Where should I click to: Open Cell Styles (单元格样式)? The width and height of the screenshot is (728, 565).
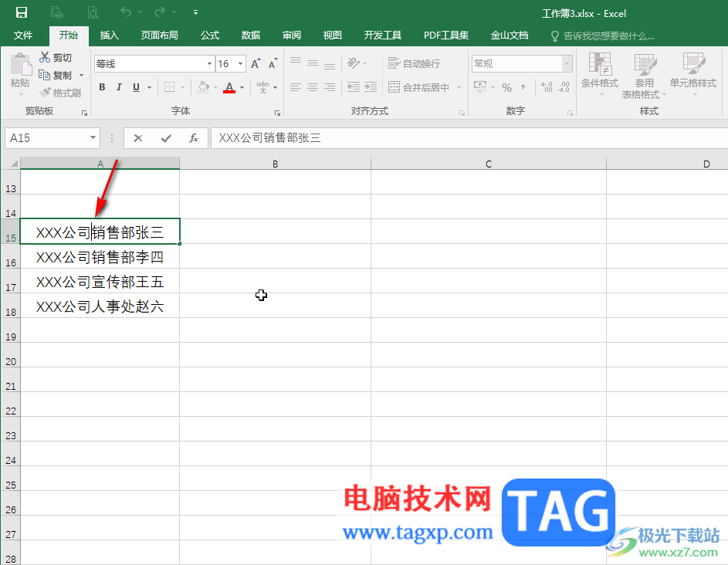tap(693, 74)
